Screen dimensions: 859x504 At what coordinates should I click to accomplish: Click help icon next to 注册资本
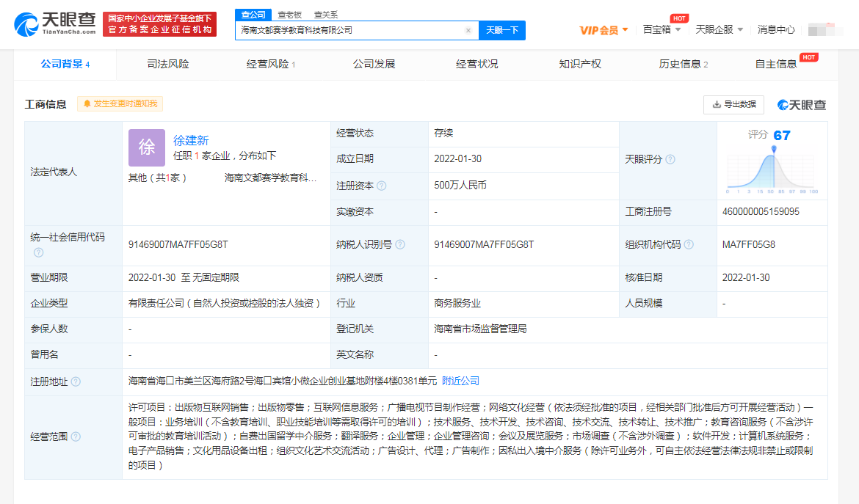click(x=382, y=186)
